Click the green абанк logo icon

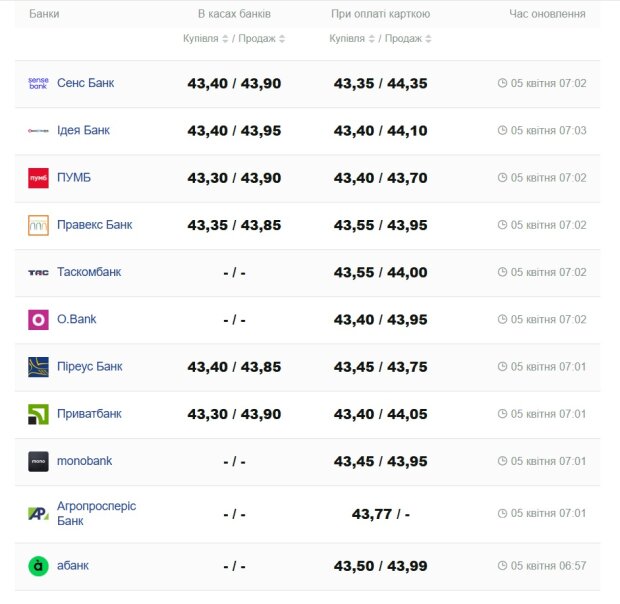(38, 566)
